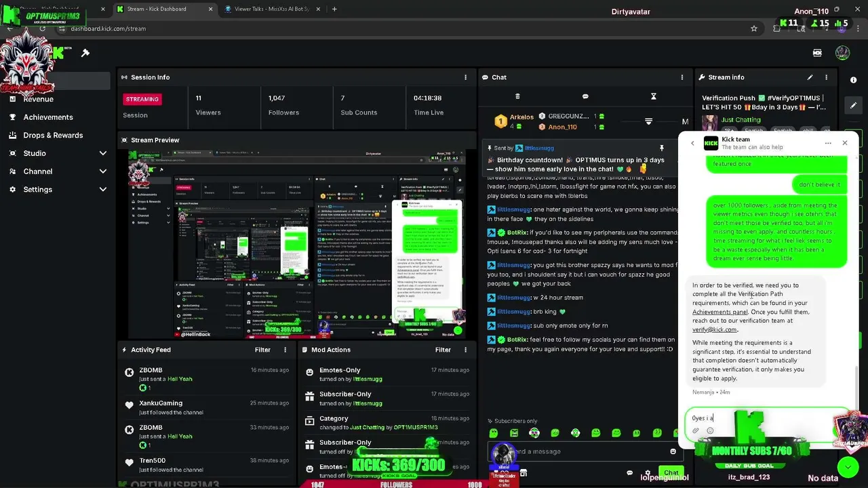Expand the Settings sidebar section

[103, 189]
